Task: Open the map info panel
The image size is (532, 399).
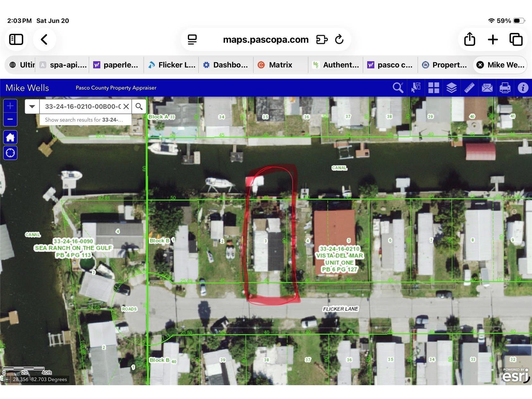Action: point(523,88)
